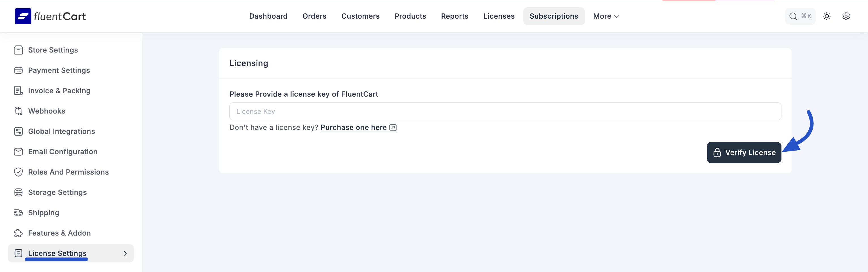Click the search magnifier icon

pyautogui.click(x=793, y=16)
